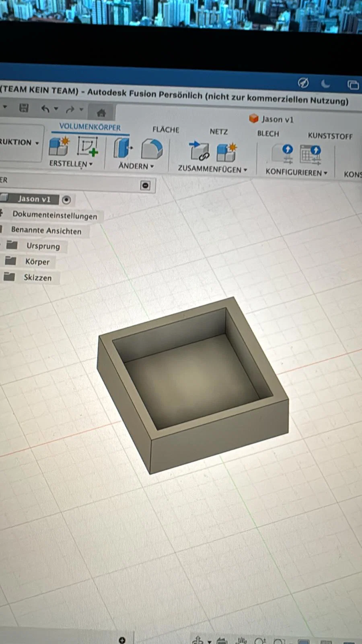Expand the ZUSAMMENFÜGEN dropdown menu
This screenshot has height=644, width=362.
tap(212, 169)
